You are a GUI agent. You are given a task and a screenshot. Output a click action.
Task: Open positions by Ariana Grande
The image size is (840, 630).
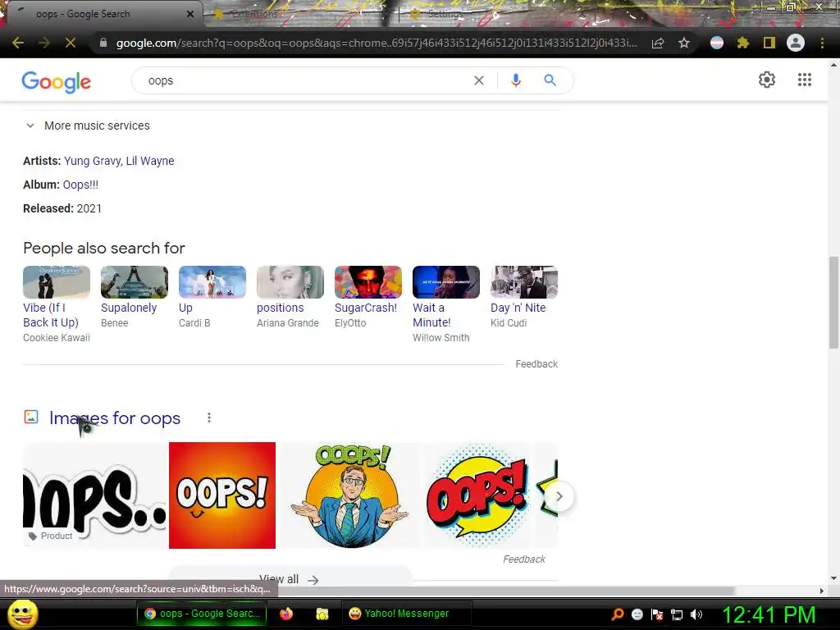[x=290, y=297]
